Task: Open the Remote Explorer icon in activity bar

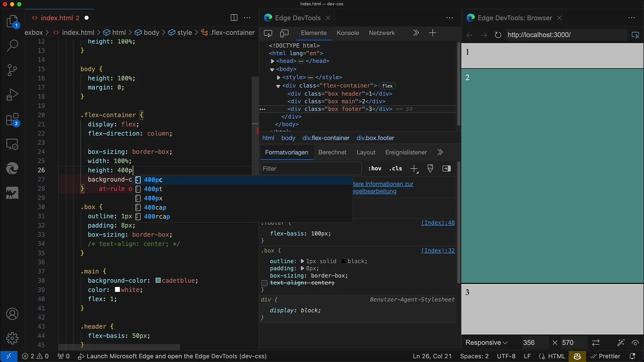Action: pos(12,144)
